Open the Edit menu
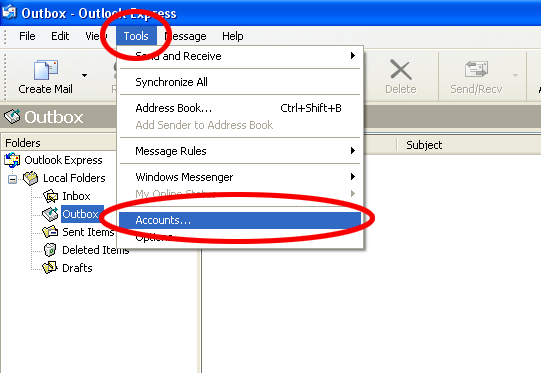 [x=60, y=36]
